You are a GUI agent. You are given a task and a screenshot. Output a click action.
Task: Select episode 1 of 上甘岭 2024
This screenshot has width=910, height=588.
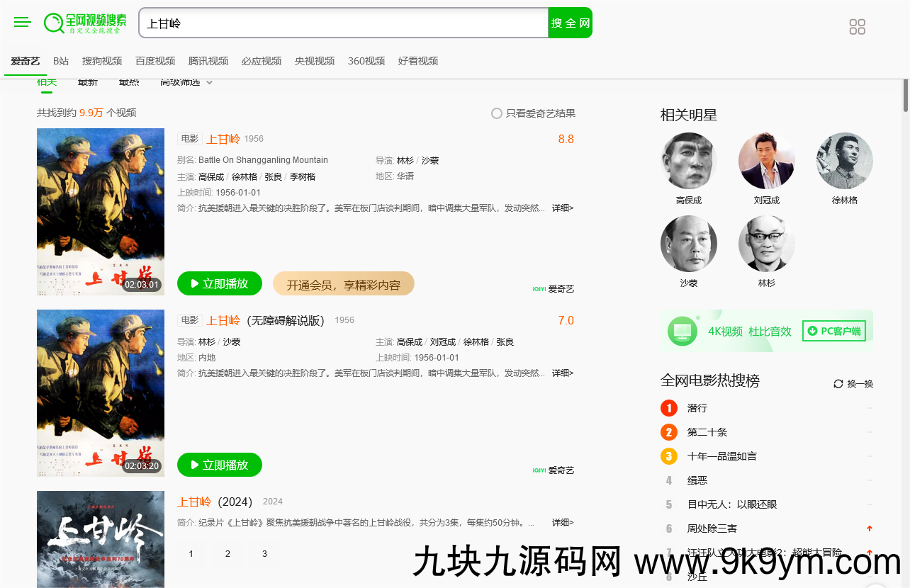pyautogui.click(x=191, y=553)
